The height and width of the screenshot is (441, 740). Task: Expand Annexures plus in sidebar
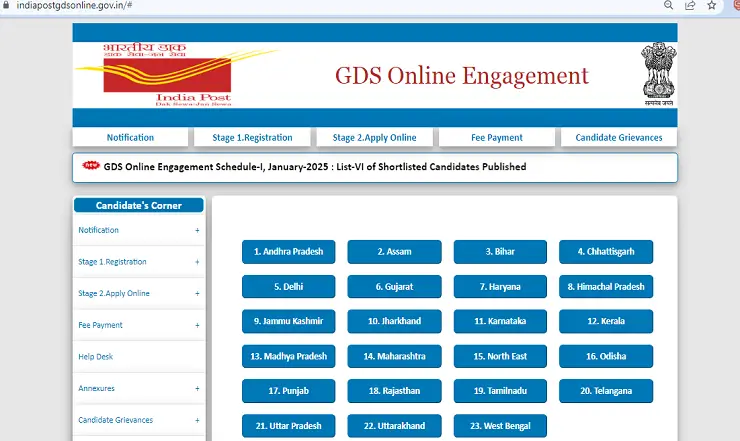coord(197,389)
